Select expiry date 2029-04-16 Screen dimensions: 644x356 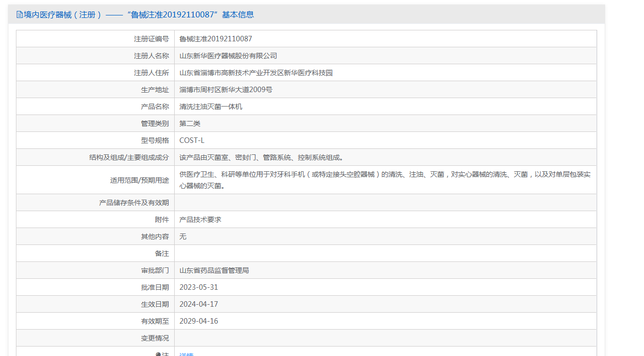[x=199, y=321]
